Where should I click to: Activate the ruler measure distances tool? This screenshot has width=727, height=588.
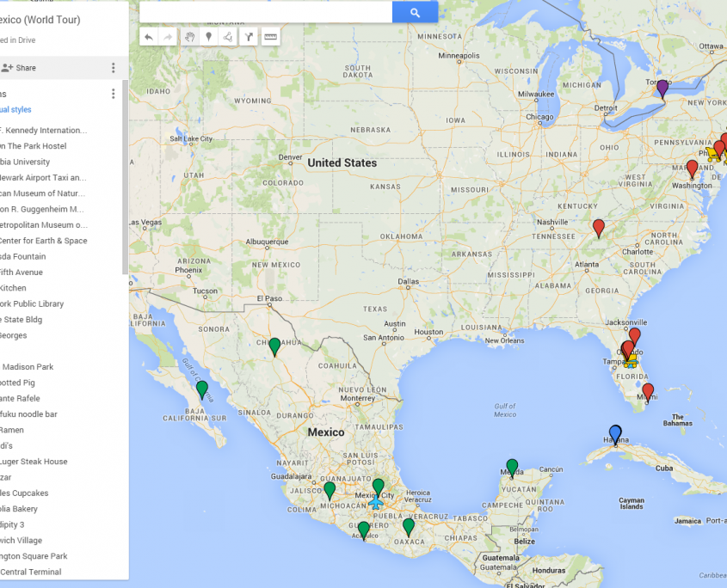pos(270,36)
